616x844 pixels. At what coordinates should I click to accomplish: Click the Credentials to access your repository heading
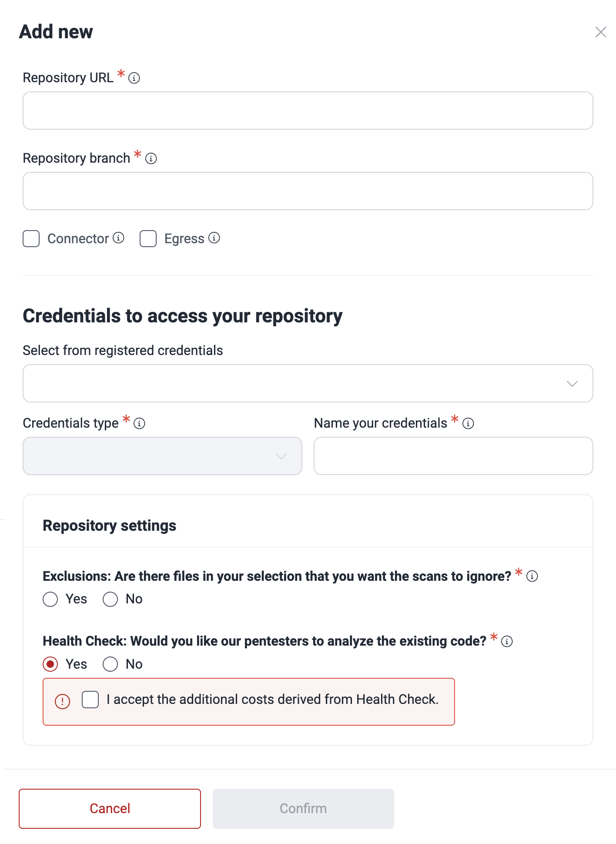(183, 316)
